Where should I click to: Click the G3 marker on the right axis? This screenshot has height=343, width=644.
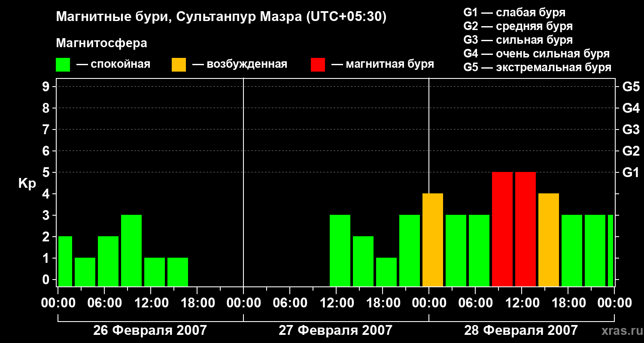631,129
